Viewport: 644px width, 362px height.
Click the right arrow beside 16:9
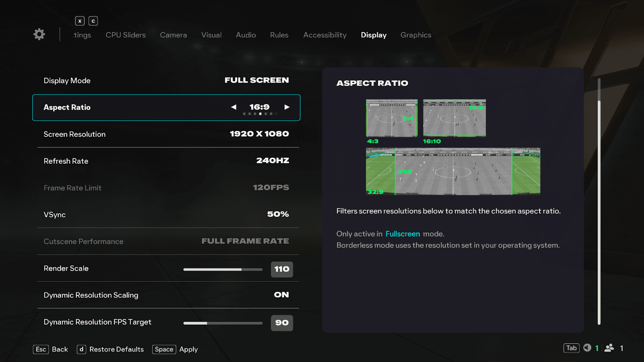coord(287,107)
